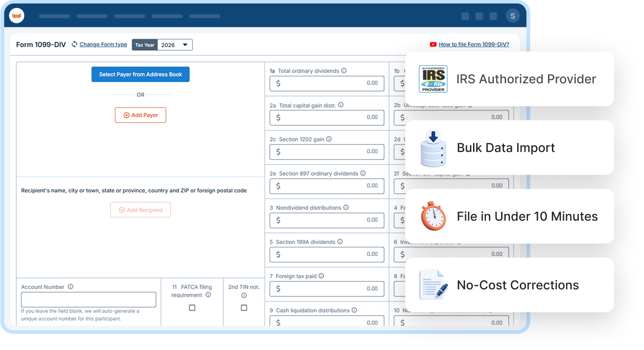Click the Account Number input field
The height and width of the screenshot is (350, 644).
coord(89,299)
